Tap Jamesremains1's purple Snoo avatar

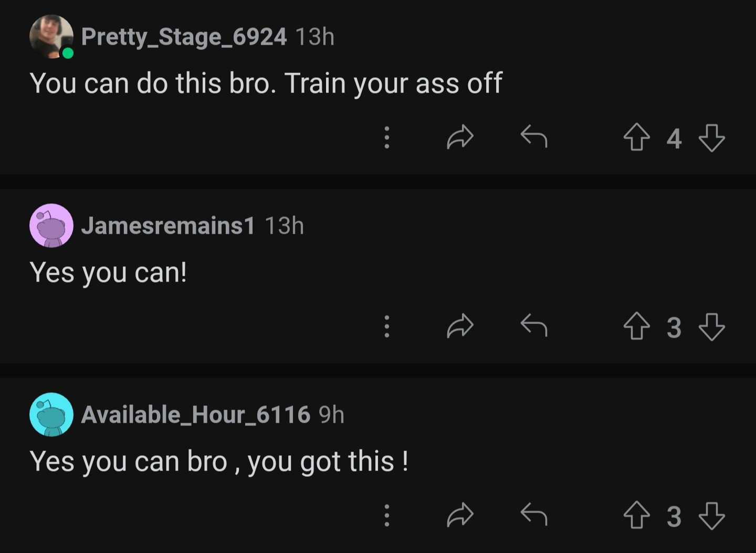tap(51, 225)
